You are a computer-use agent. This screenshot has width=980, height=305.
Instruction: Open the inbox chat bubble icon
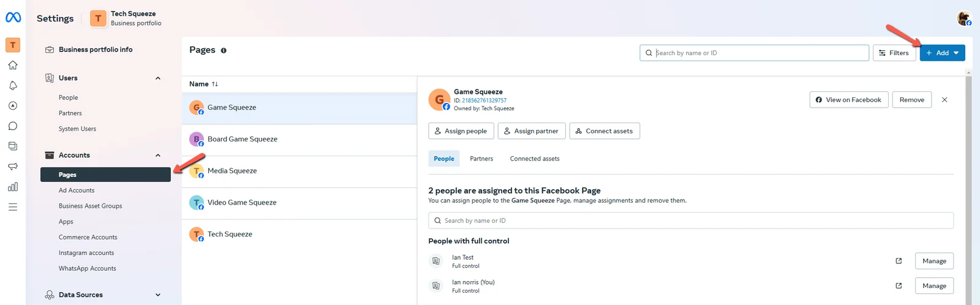click(13, 126)
